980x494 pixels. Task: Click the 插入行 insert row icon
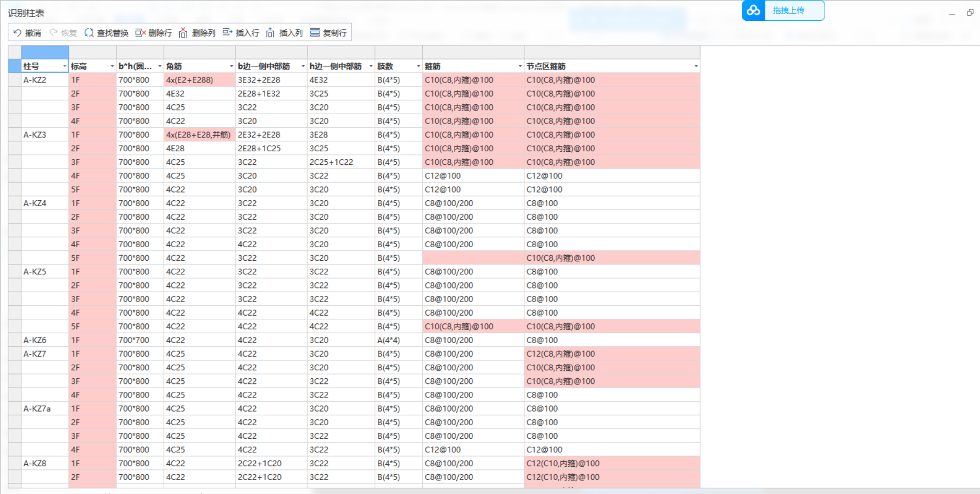(227, 32)
